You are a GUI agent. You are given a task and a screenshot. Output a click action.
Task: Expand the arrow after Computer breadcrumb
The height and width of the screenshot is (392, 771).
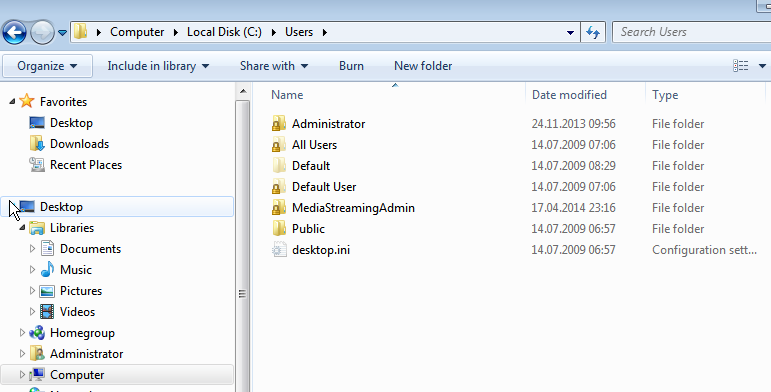176,32
